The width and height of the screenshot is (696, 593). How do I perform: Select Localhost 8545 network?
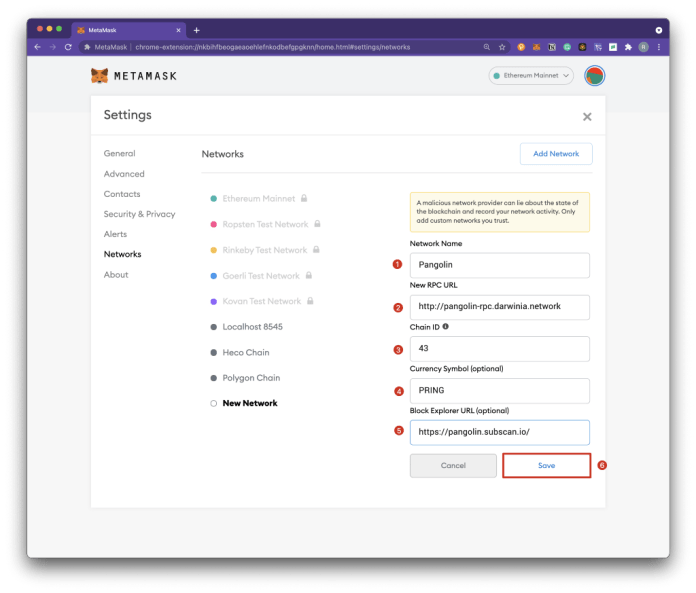click(246, 327)
